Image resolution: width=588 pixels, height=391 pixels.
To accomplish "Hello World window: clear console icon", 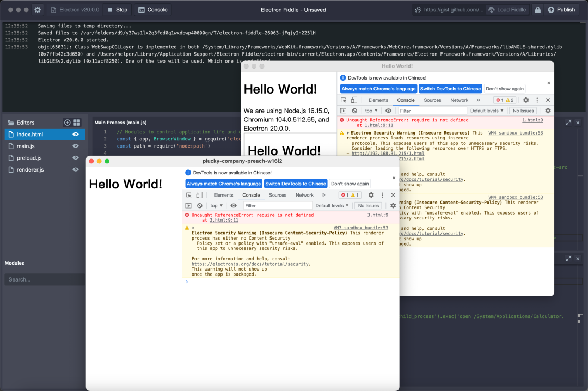I will (x=354, y=111).
